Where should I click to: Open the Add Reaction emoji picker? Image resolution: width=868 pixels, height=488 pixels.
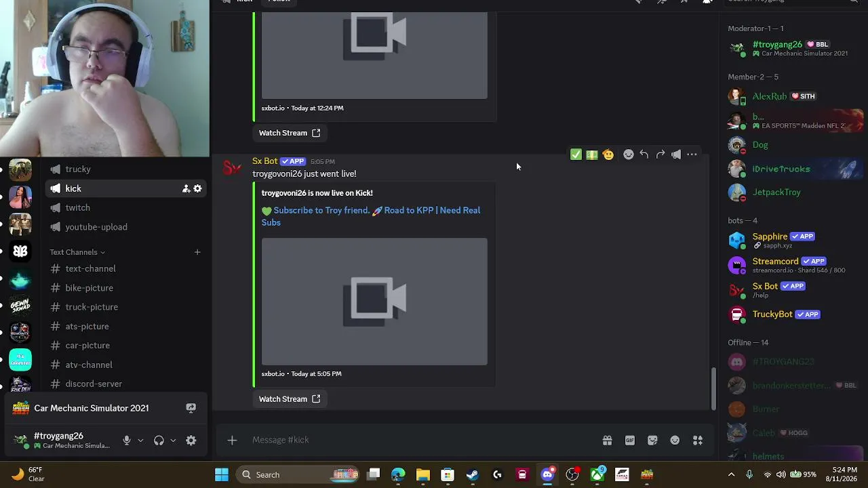[x=629, y=155]
